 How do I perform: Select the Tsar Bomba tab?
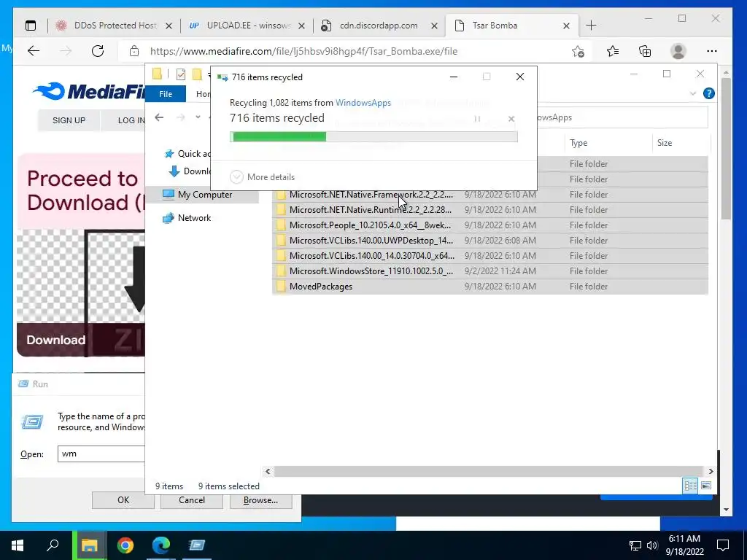(x=511, y=26)
